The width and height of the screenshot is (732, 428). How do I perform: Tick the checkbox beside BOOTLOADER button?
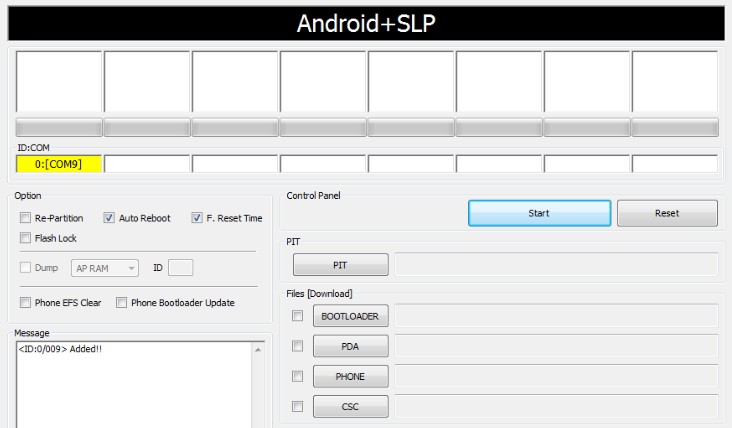pyautogui.click(x=297, y=316)
